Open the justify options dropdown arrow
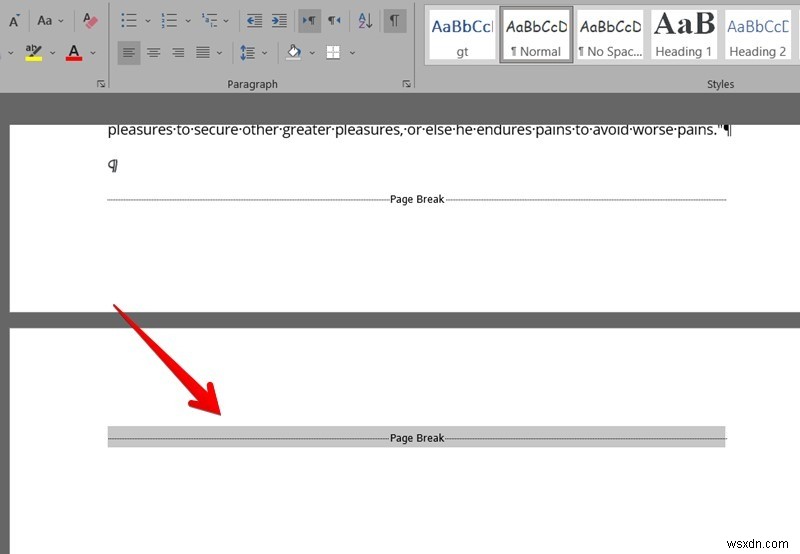Viewport: 800px width, 554px height. [219, 53]
